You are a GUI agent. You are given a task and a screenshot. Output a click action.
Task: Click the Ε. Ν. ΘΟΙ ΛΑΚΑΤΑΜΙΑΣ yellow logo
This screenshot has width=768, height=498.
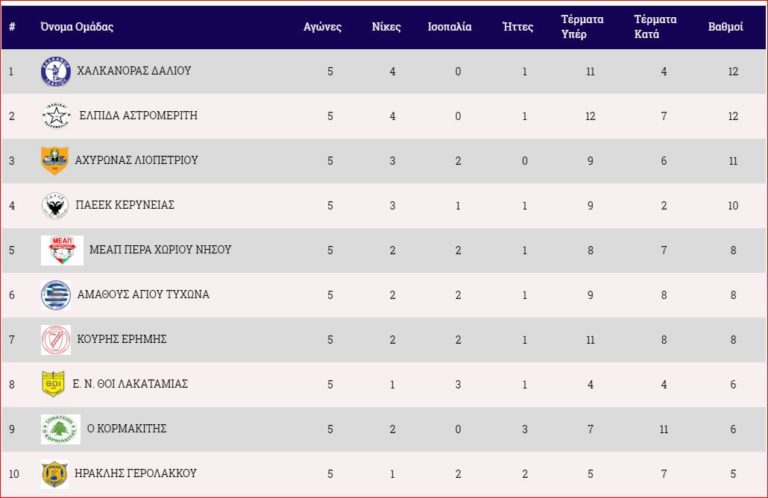click(53, 384)
